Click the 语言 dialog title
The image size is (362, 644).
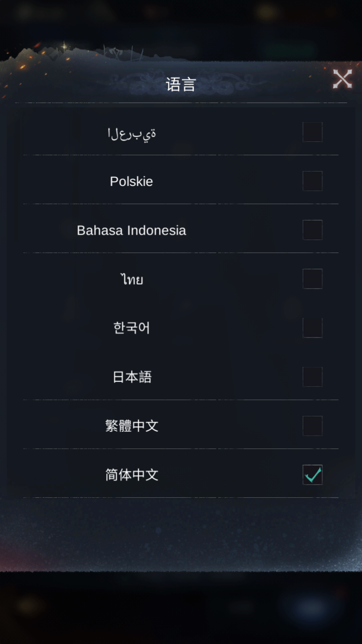point(181,84)
